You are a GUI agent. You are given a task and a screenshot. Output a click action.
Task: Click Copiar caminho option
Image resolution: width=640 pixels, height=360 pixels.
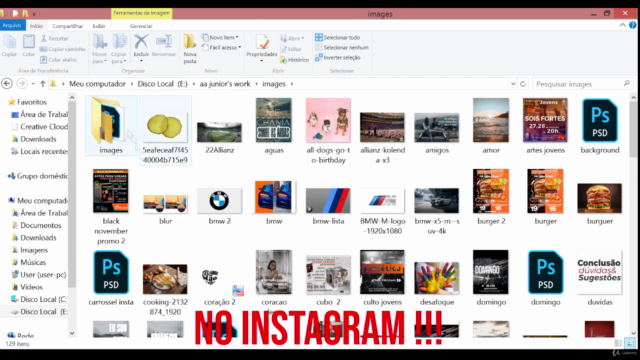point(63,49)
